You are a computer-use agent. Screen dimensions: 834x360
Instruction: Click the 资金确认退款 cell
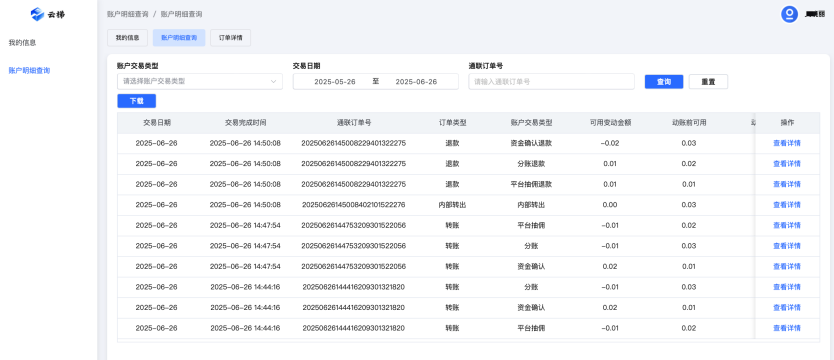click(x=531, y=143)
